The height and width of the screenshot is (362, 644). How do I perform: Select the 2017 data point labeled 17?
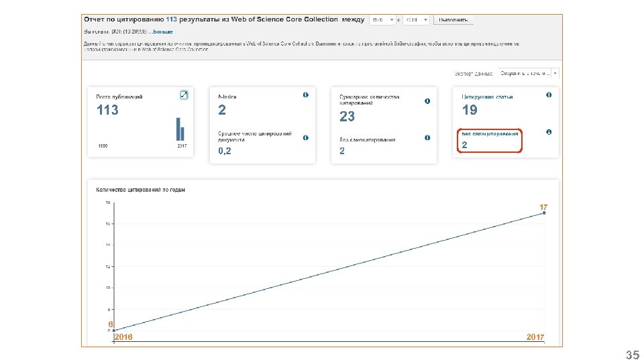(x=544, y=213)
